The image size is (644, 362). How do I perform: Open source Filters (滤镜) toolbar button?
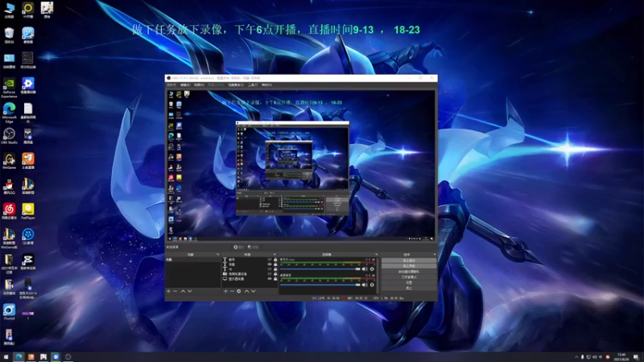click(254, 247)
